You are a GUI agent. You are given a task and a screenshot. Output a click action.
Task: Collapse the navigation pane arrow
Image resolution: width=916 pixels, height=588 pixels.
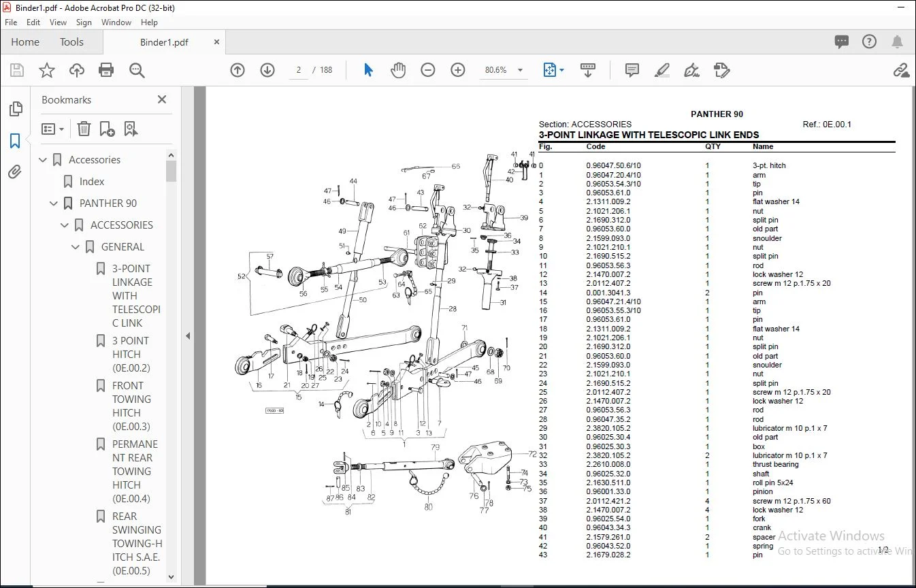pos(188,336)
